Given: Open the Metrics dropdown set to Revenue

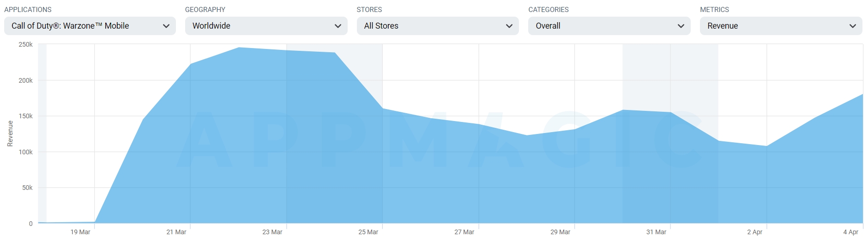Looking at the screenshot, I should click(x=781, y=26).
